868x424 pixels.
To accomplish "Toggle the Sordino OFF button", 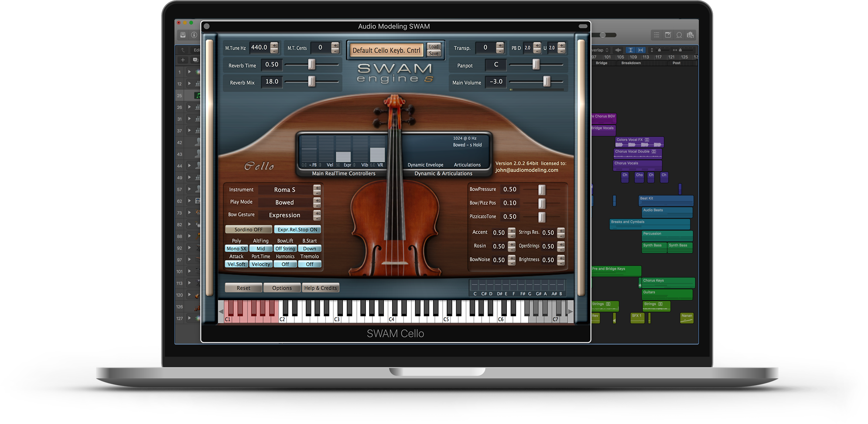I will tap(249, 229).
